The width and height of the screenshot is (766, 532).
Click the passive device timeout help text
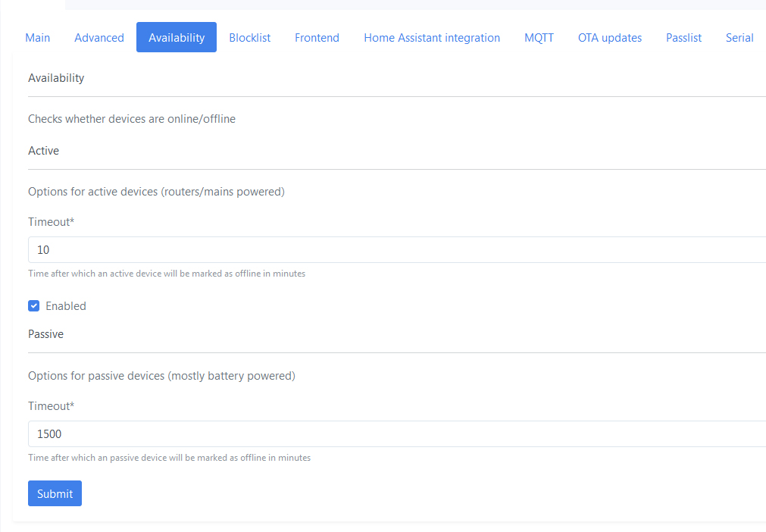coord(170,458)
